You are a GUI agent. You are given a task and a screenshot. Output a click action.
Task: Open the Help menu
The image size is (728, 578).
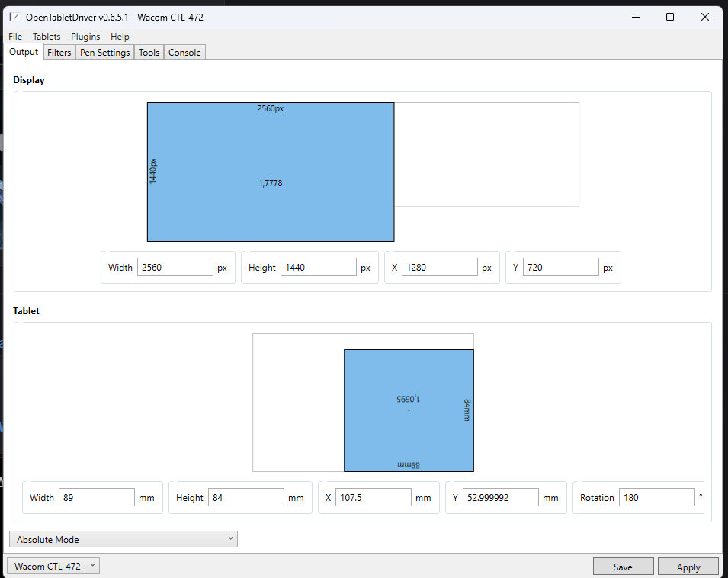tap(120, 36)
